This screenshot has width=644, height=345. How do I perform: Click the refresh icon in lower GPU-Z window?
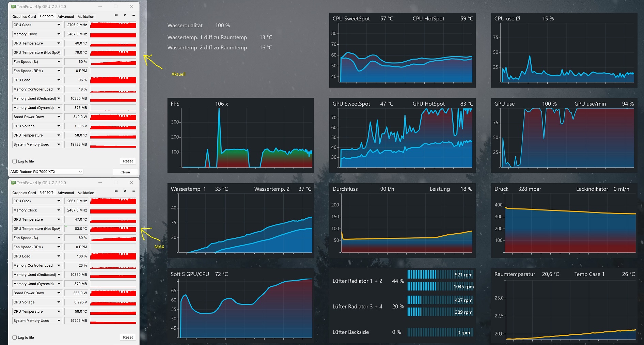click(125, 191)
